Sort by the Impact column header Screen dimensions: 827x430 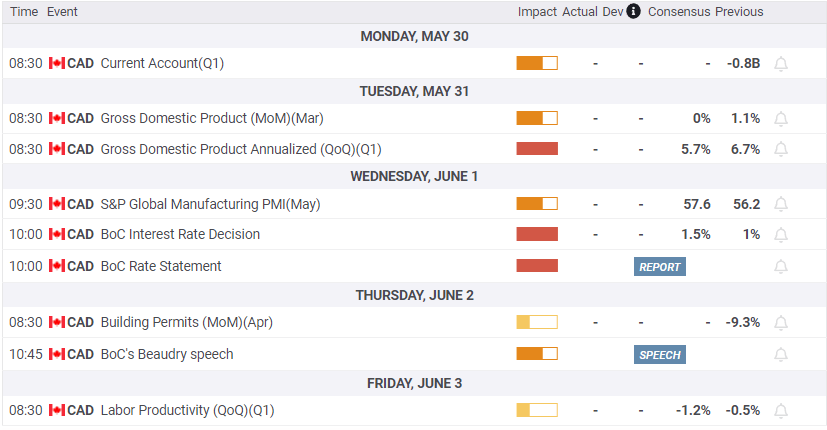(x=537, y=12)
